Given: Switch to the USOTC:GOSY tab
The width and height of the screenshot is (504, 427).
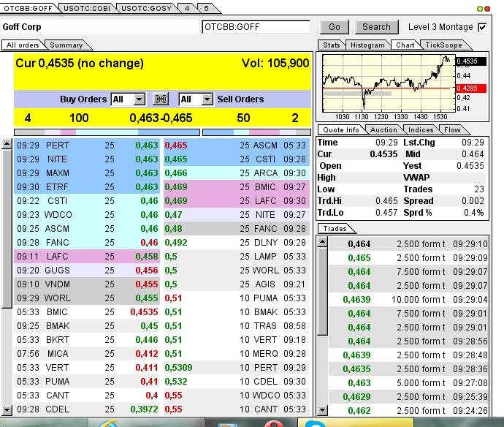Looking at the screenshot, I should [x=146, y=8].
